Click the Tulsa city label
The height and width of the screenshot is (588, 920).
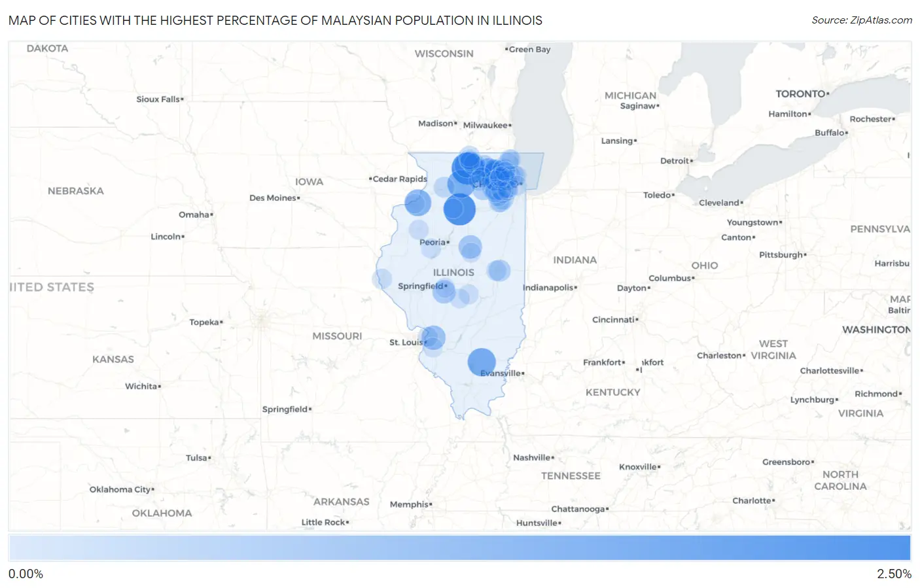pyautogui.click(x=198, y=458)
